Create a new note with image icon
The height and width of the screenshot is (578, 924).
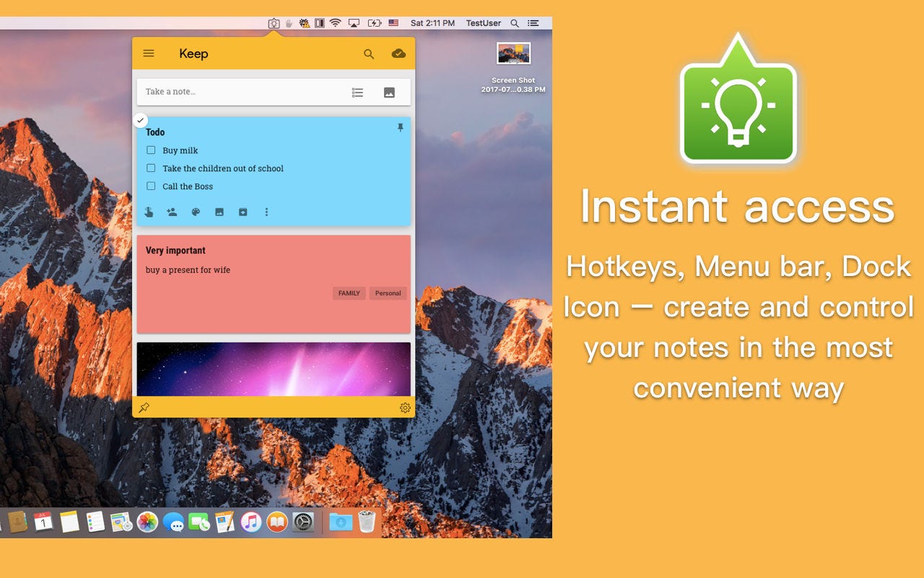(x=389, y=92)
